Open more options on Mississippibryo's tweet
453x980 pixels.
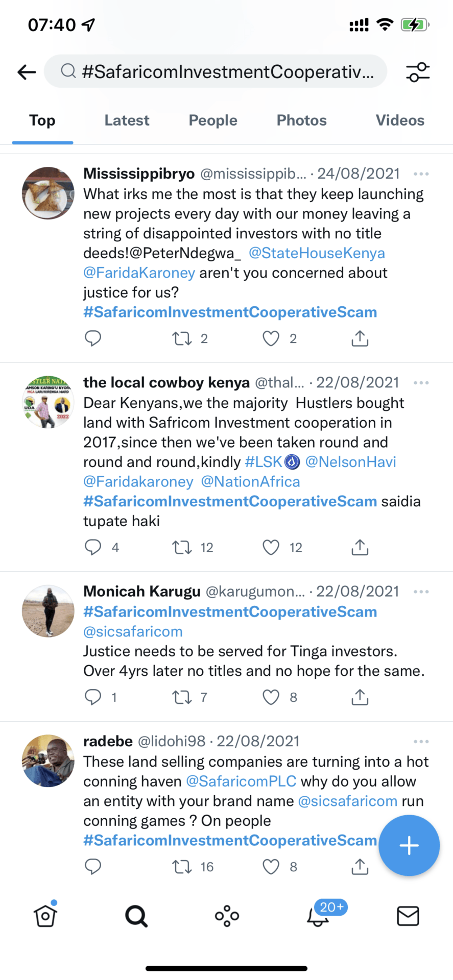[421, 174]
